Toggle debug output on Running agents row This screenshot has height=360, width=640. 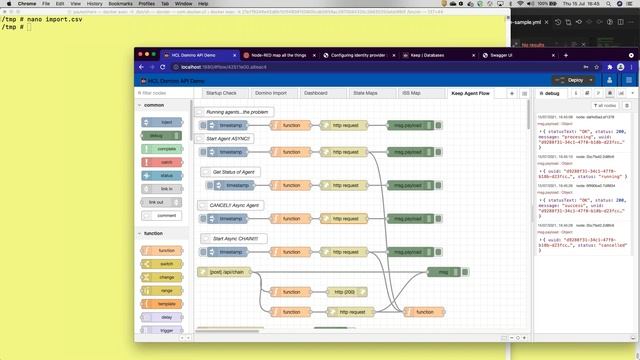(439, 125)
